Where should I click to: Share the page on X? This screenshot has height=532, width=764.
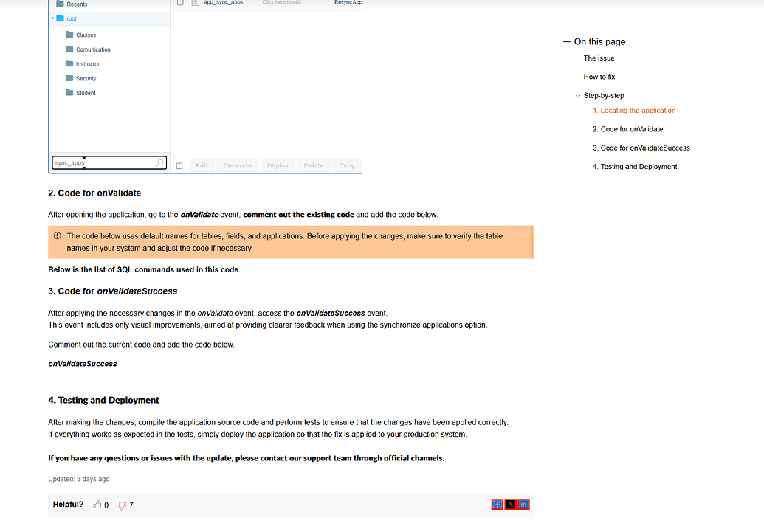[x=511, y=504]
